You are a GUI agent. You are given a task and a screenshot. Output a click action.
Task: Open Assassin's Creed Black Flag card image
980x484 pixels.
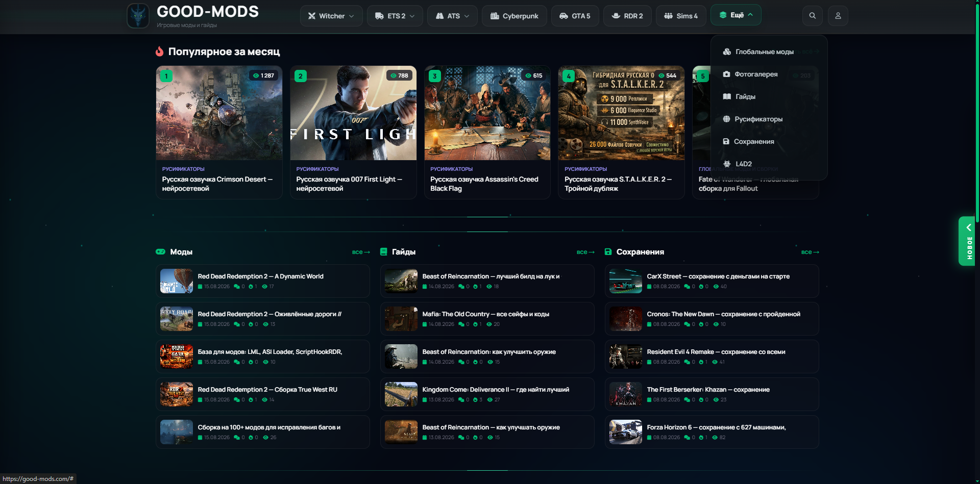pyautogui.click(x=487, y=113)
